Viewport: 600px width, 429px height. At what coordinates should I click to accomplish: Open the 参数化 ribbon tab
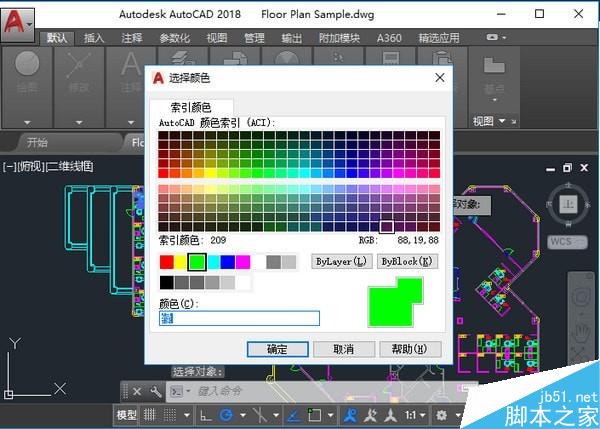[x=174, y=38]
